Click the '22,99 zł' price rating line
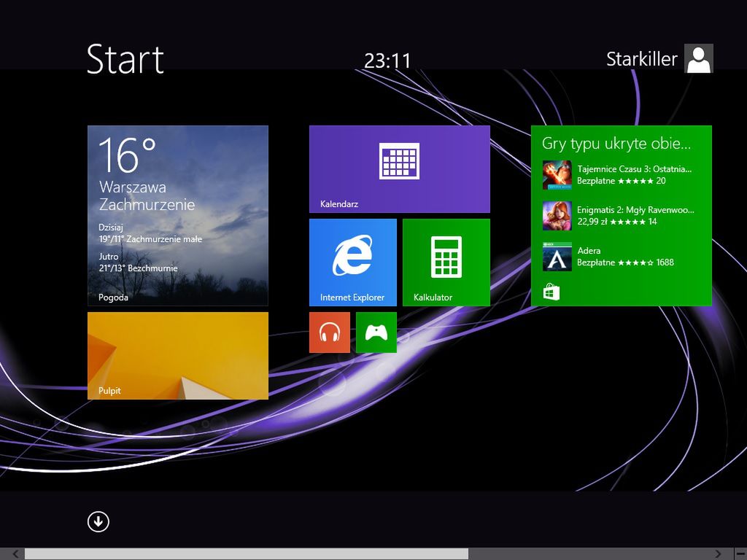 pos(617,222)
